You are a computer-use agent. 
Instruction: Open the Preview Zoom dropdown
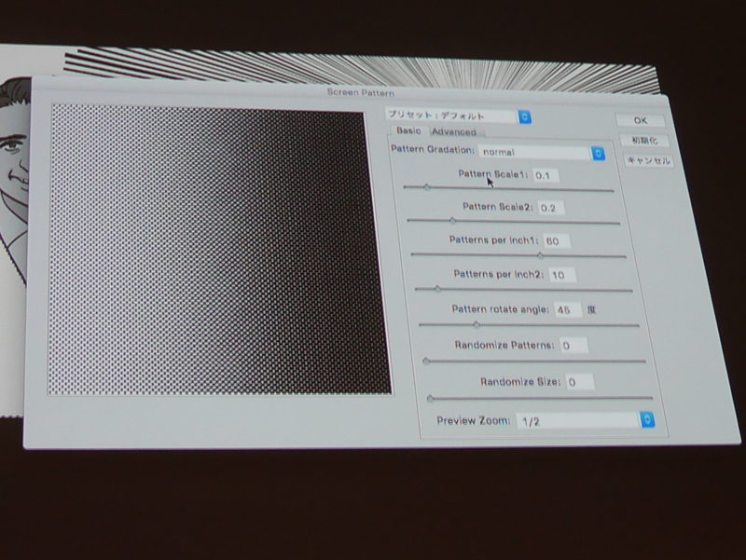(586, 421)
